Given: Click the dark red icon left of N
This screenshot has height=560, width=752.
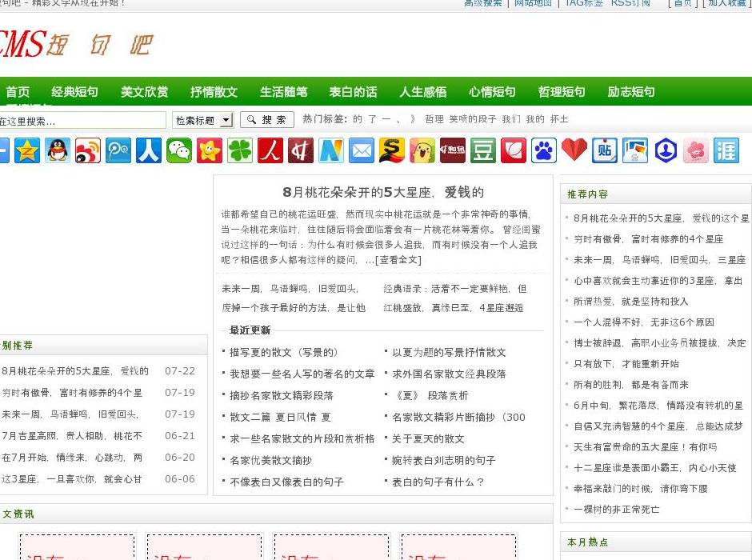Looking at the screenshot, I should click(x=301, y=150).
